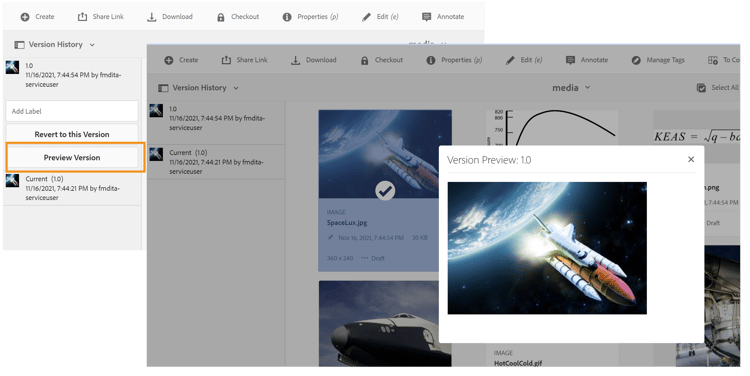Select version 1.0 entry in front panel
The width and height of the screenshot is (750, 376).
(216, 118)
